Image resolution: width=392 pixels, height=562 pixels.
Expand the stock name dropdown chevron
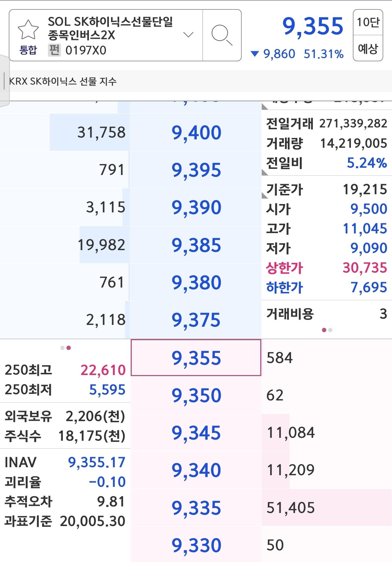click(x=188, y=35)
